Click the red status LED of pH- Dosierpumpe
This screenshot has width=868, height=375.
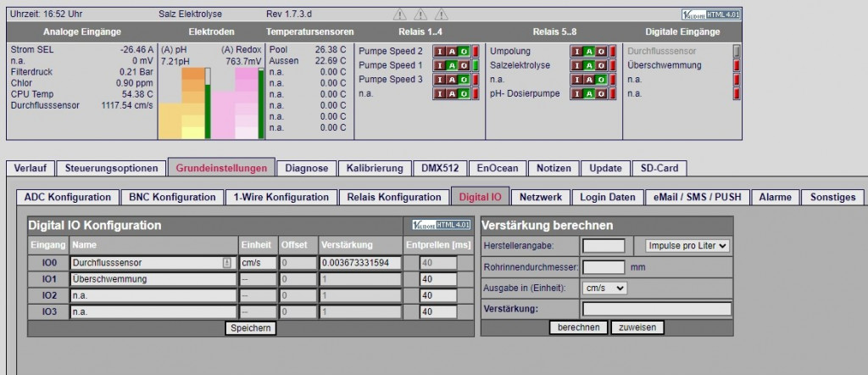(613, 94)
